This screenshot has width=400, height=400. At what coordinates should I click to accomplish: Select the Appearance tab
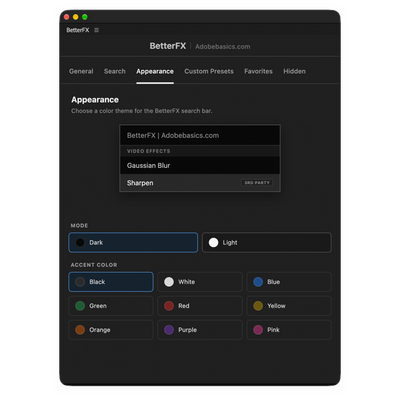155,72
